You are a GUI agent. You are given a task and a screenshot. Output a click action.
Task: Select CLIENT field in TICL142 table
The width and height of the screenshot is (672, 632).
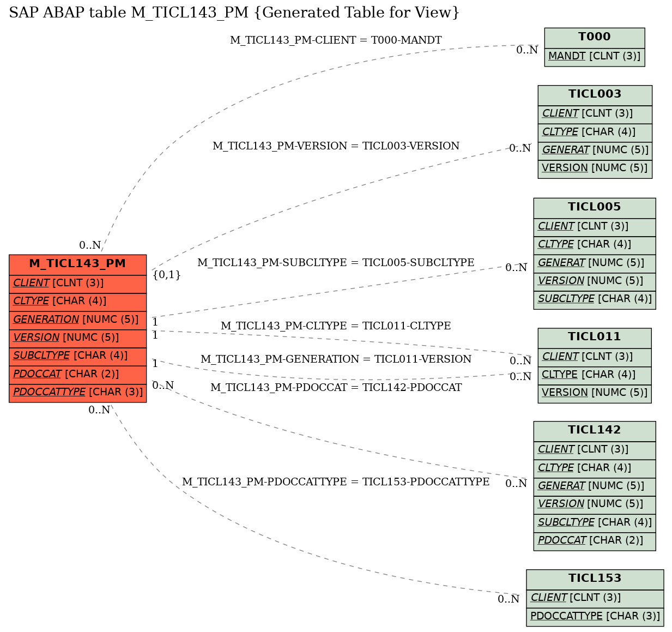(595, 449)
